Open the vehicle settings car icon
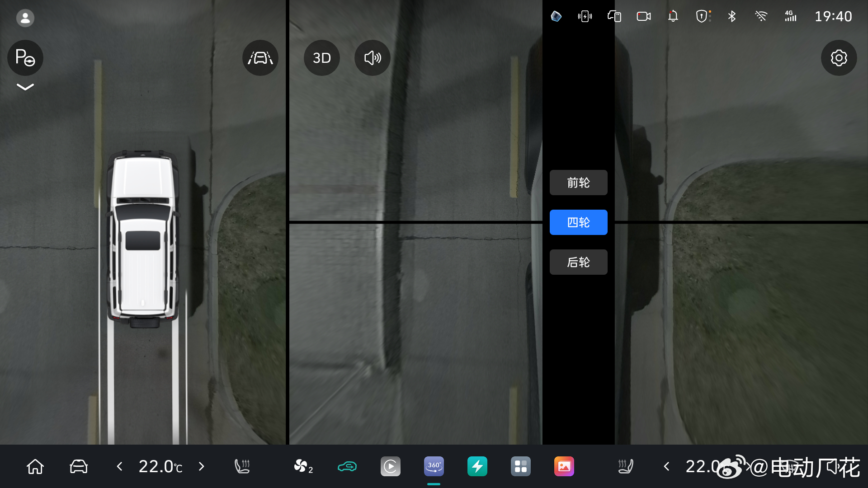The height and width of the screenshot is (488, 868). click(79, 466)
